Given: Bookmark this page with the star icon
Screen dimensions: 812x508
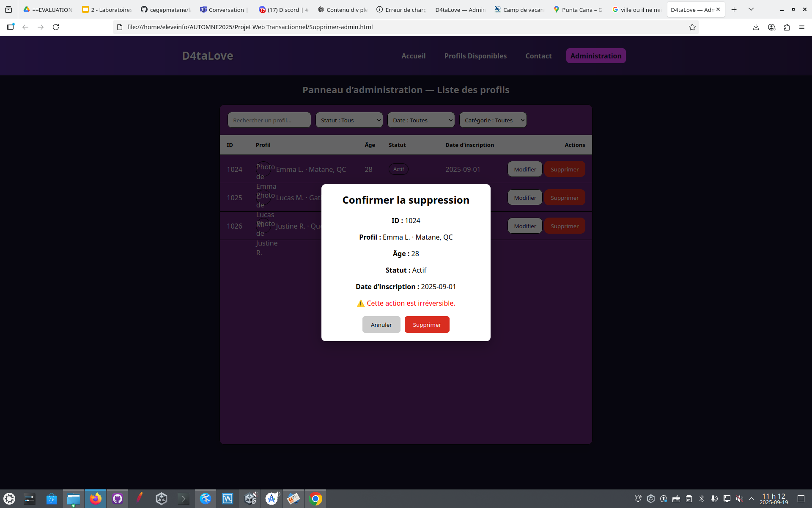Looking at the screenshot, I should coord(692,27).
